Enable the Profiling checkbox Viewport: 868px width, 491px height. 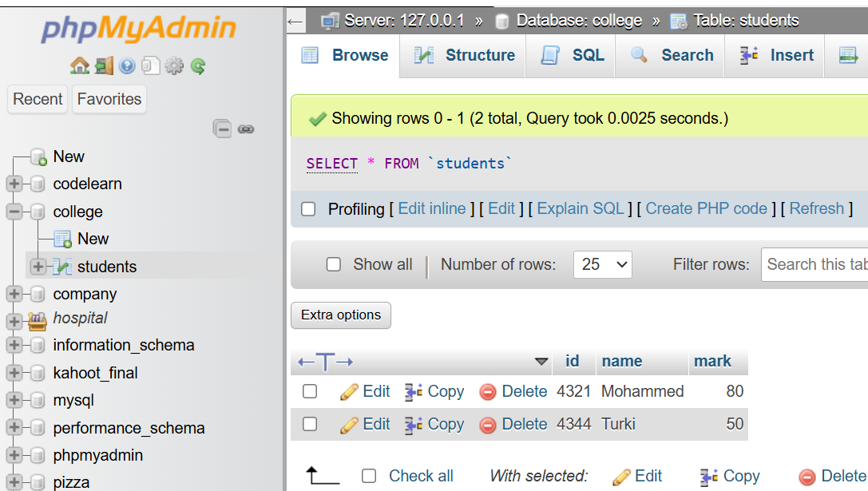click(308, 208)
